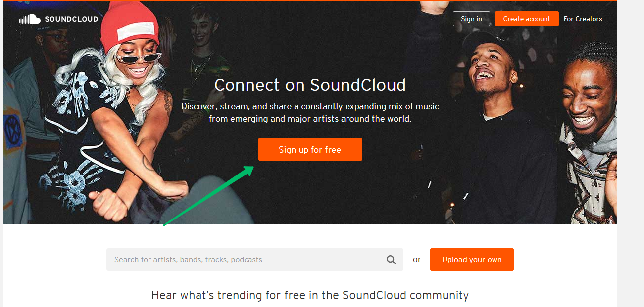Click the SoundCloud cloud logo icon

tap(29, 19)
